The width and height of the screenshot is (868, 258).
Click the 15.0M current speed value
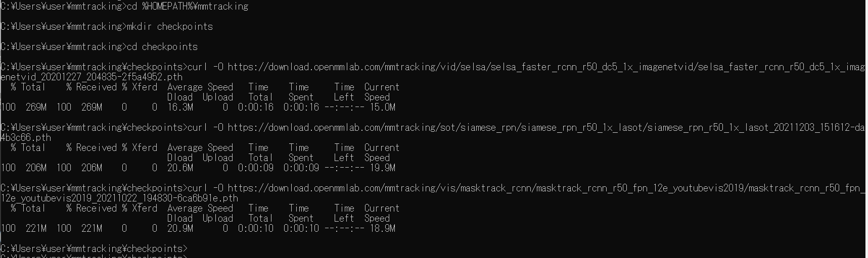pyautogui.click(x=382, y=107)
